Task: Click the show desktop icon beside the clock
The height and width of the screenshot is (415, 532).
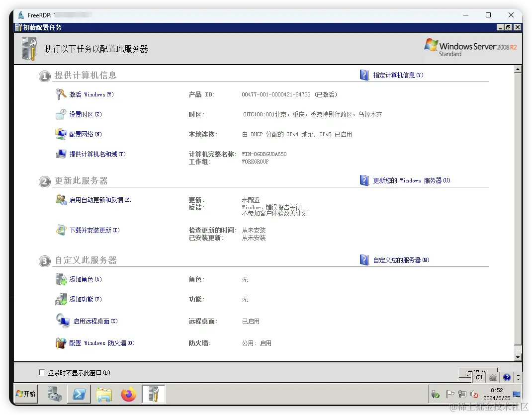Action: (517, 394)
